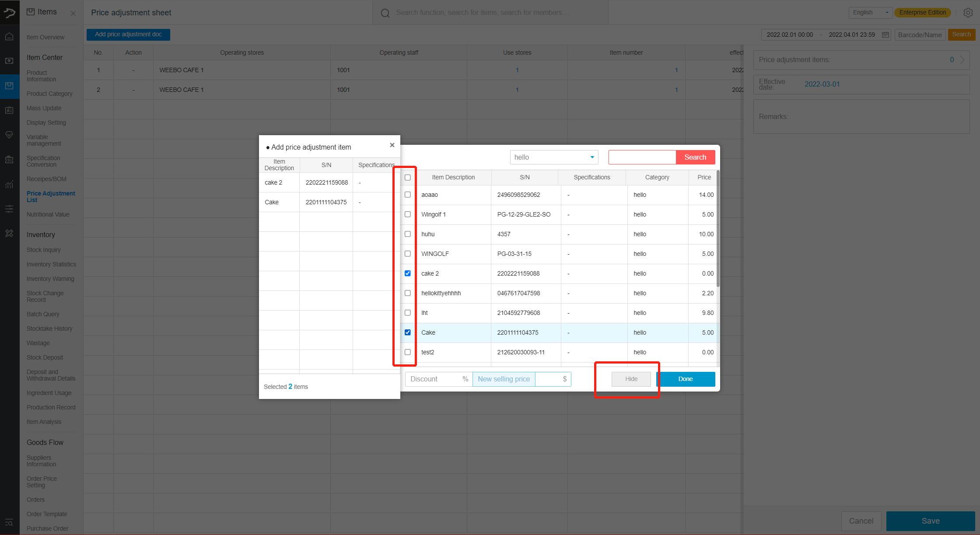Check the huhu item checkbox
Screen dimensions: 980x535
click(x=408, y=234)
